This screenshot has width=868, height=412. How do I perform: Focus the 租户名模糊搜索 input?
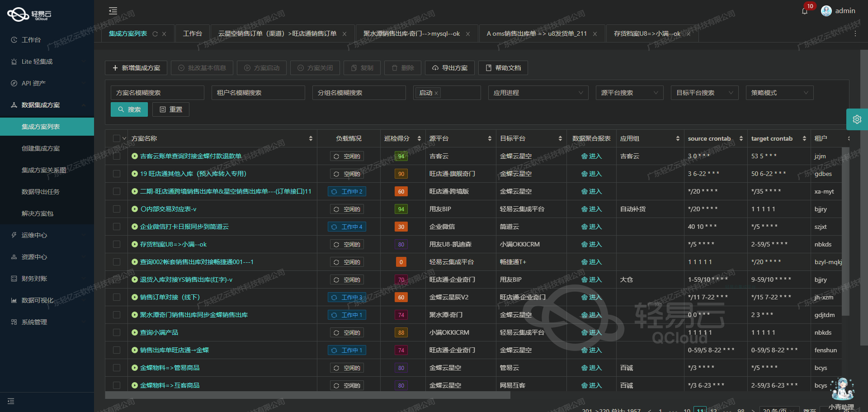(x=258, y=93)
